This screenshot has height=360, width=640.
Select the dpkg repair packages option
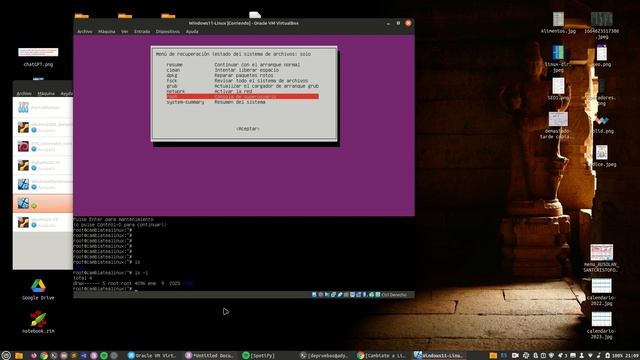coord(242,75)
